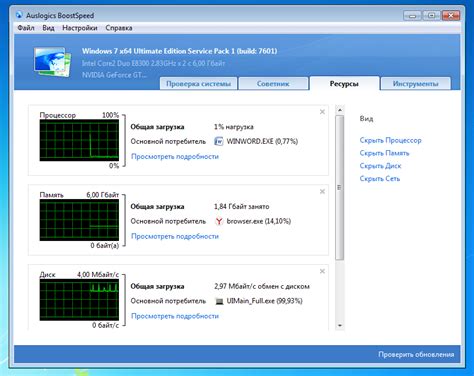The width and height of the screenshot is (474, 376).
Task: Click the Процессор usage graph
Action: click(x=79, y=140)
